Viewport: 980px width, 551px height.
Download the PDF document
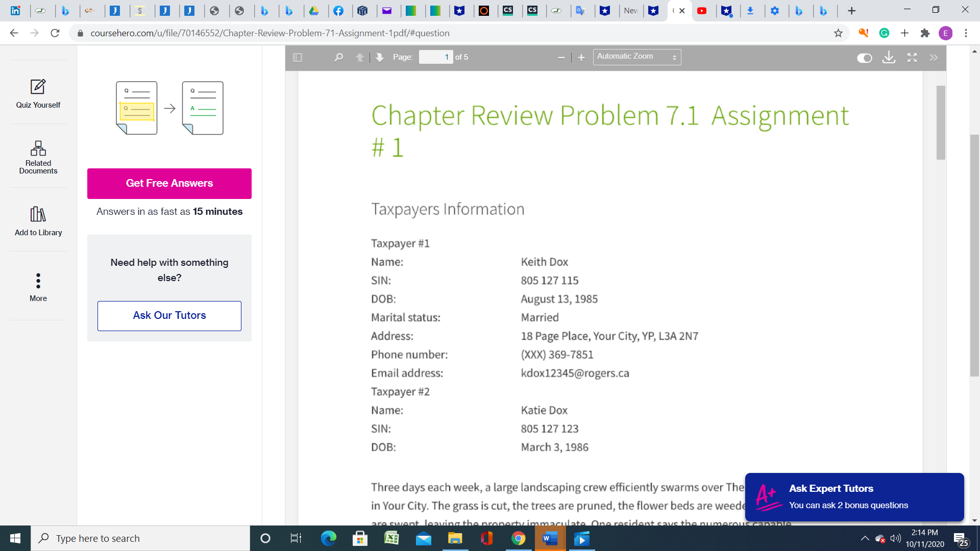point(889,58)
